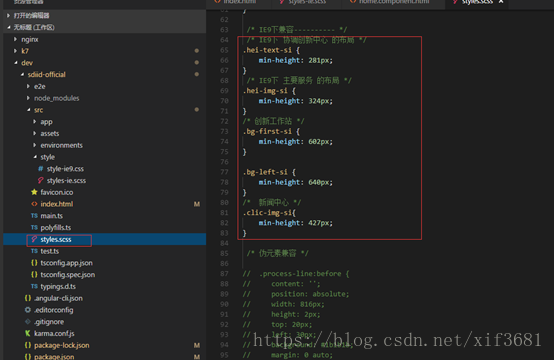Open karma.conf.js file
This screenshot has height=360, width=554.
point(54,334)
